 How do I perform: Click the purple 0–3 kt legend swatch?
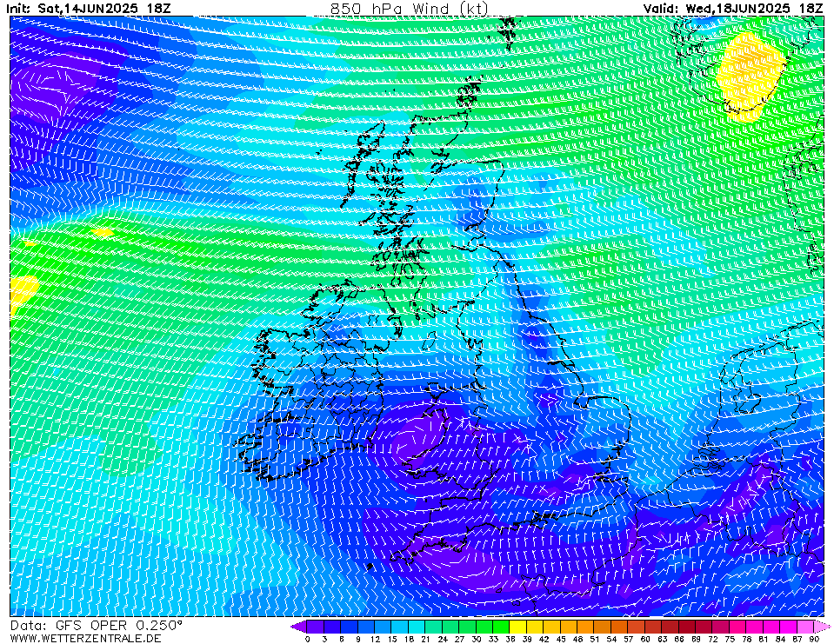coord(316,627)
